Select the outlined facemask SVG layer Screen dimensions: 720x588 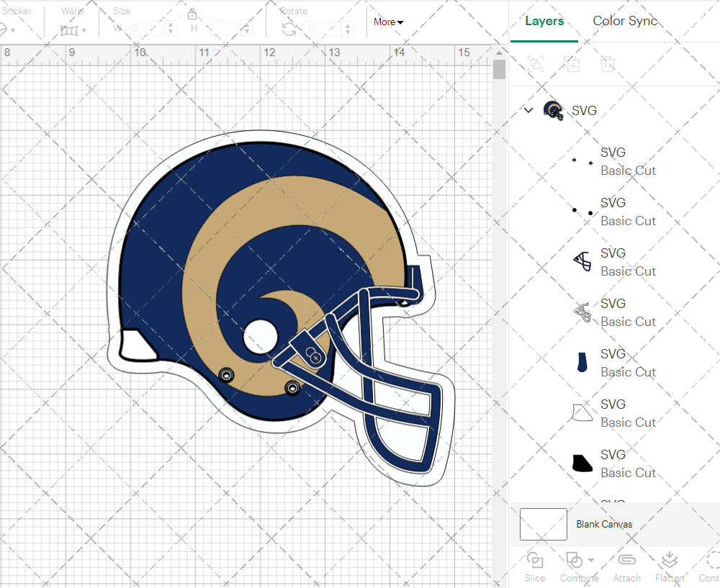616,312
